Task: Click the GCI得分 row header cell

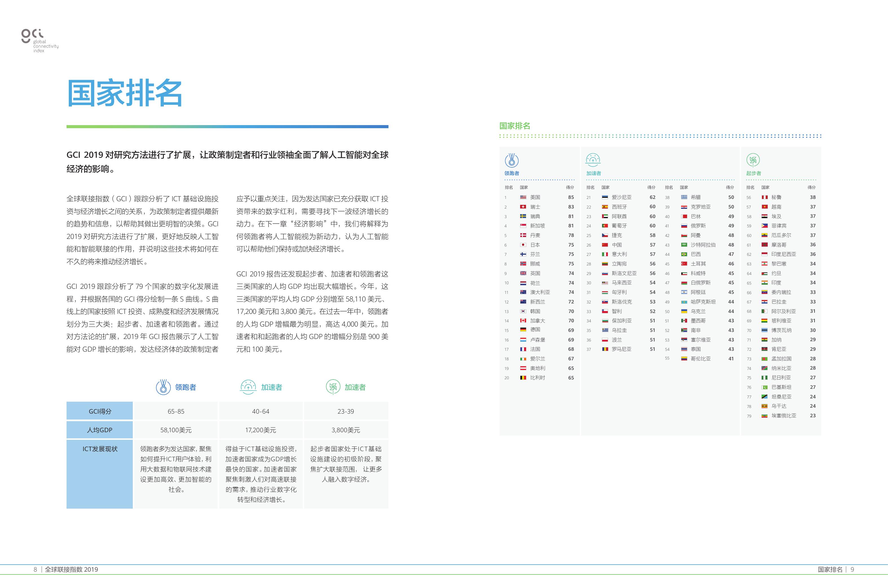Action: [100, 411]
